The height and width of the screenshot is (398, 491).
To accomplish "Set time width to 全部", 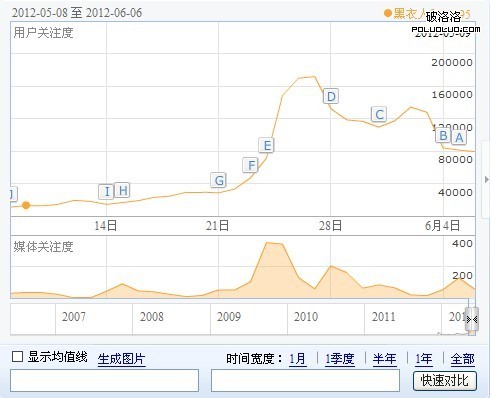I will [462, 359].
